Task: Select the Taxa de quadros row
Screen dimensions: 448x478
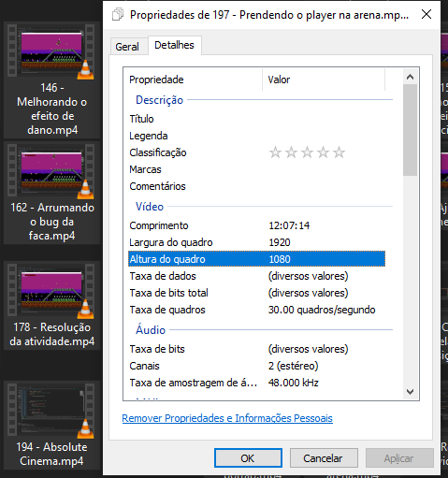Action: pos(256,310)
